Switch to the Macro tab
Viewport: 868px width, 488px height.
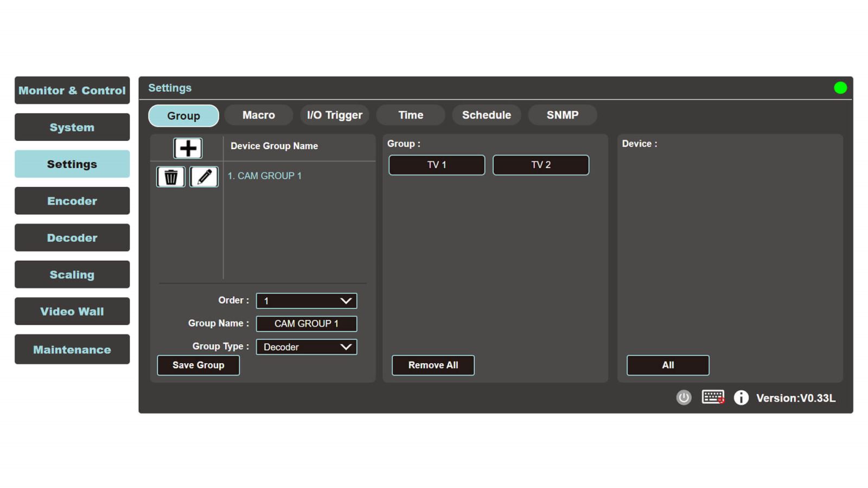click(259, 115)
